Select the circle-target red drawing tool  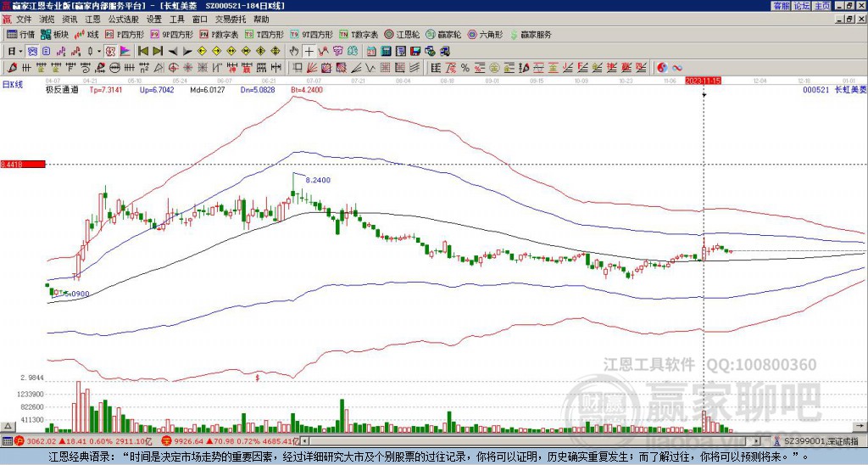click(172, 68)
